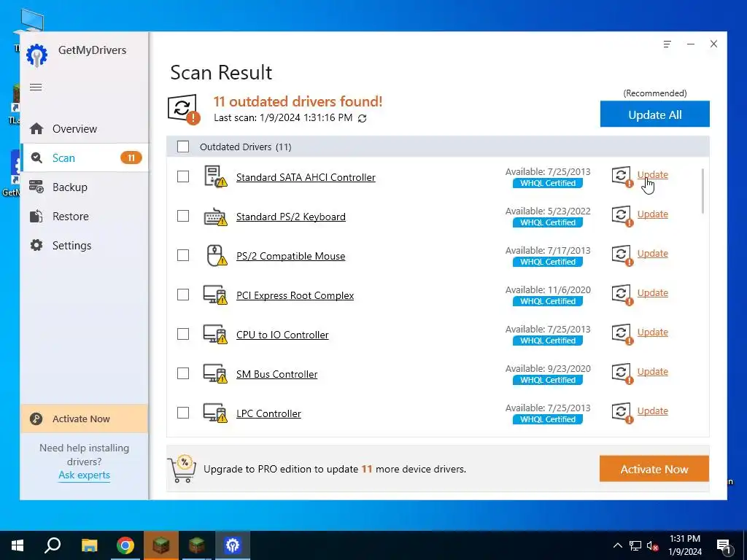Click the orange Activate Now button

(654, 469)
